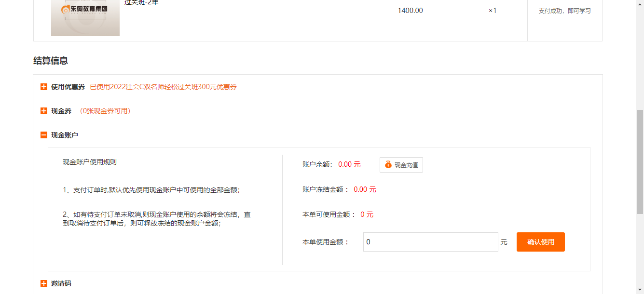Click the 1400.00 course price
Screen dimensions: 644x294
[410, 11]
